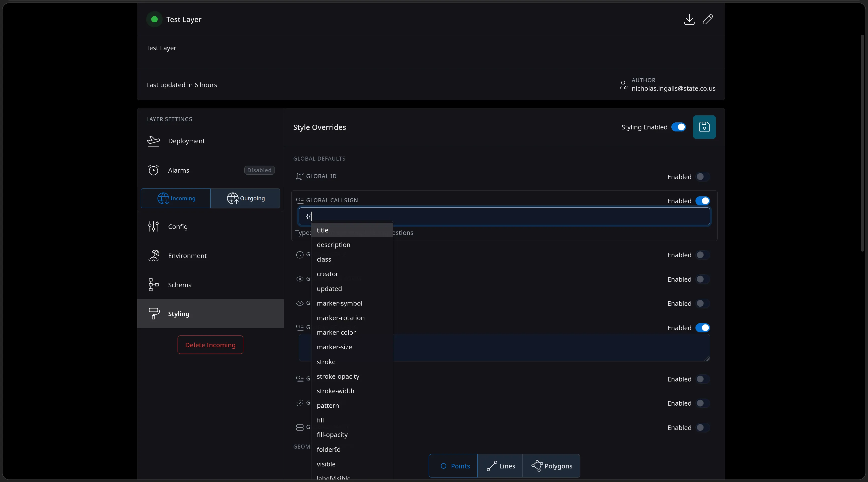Screen dimensions: 868x482
Task: Enable the toggle on the link icon row
Action: pyautogui.click(x=702, y=403)
